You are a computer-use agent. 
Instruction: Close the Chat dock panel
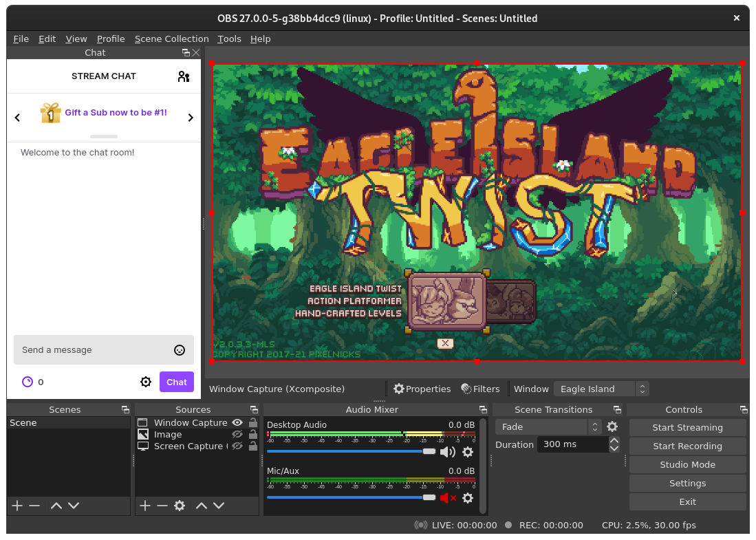click(x=196, y=52)
